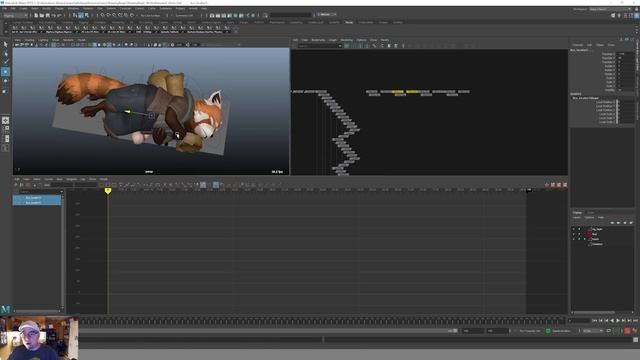
Task: Open the frame rate fps dropdown
Action: (593, 331)
